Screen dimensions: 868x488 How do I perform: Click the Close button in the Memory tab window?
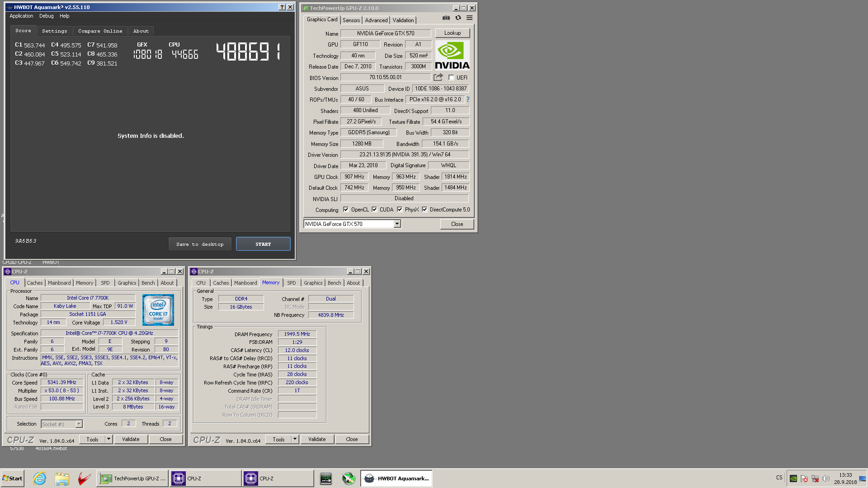click(x=352, y=439)
